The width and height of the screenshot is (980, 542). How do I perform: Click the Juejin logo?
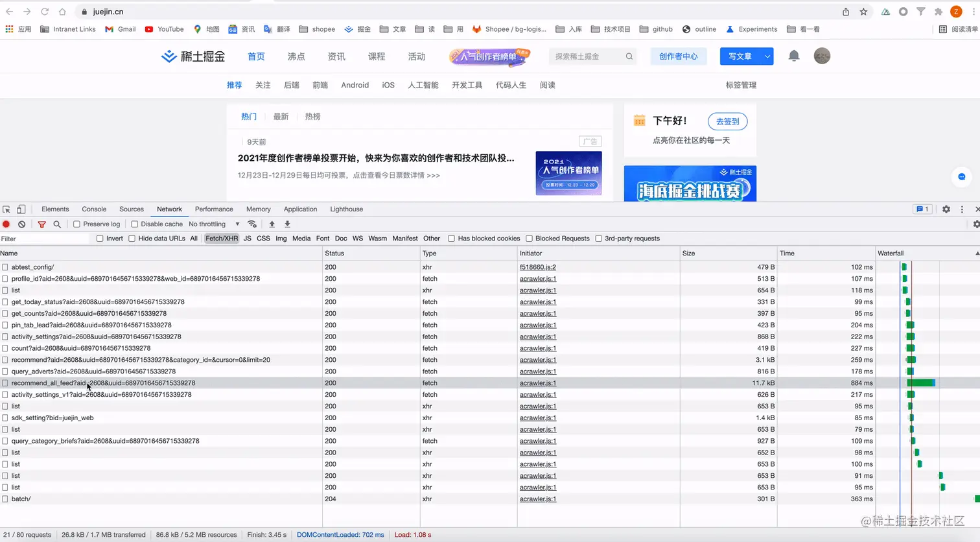(193, 56)
